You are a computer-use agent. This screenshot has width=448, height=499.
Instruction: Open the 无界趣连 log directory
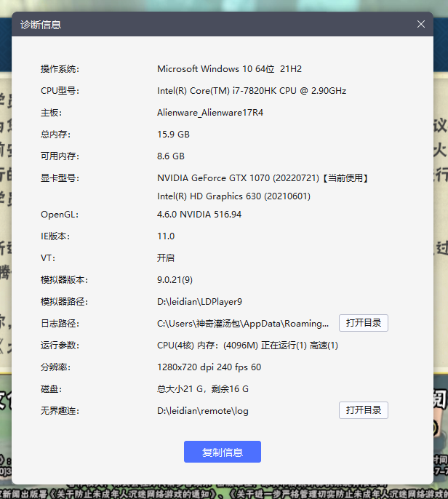363,410
